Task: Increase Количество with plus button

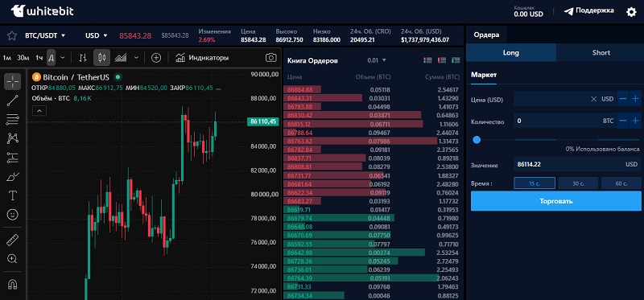Action: (x=635, y=121)
